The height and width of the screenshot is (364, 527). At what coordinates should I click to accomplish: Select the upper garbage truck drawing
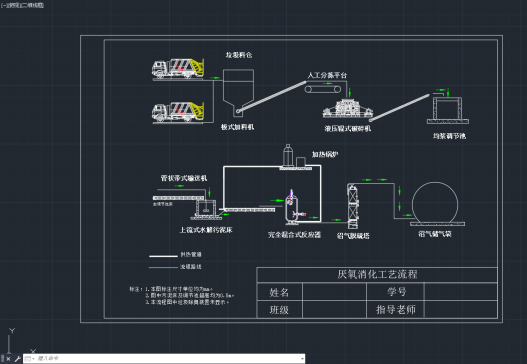point(178,69)
